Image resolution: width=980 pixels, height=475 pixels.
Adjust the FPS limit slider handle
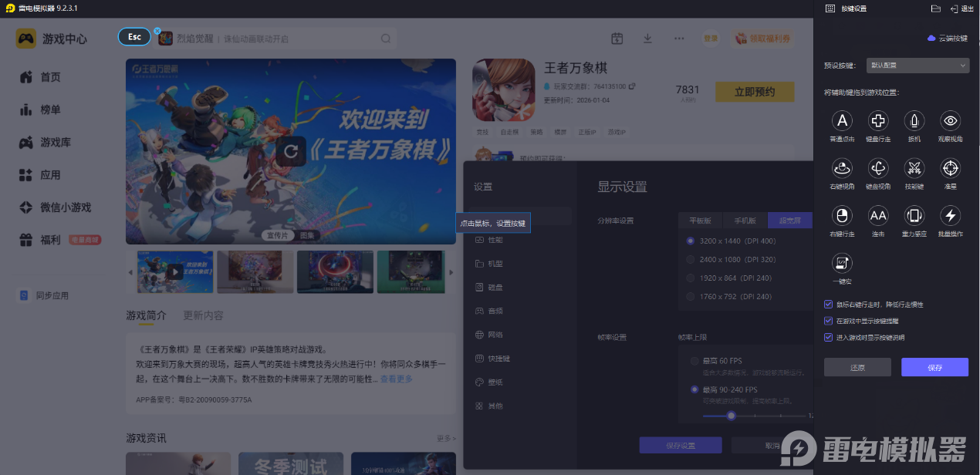[x=731, y=416]
